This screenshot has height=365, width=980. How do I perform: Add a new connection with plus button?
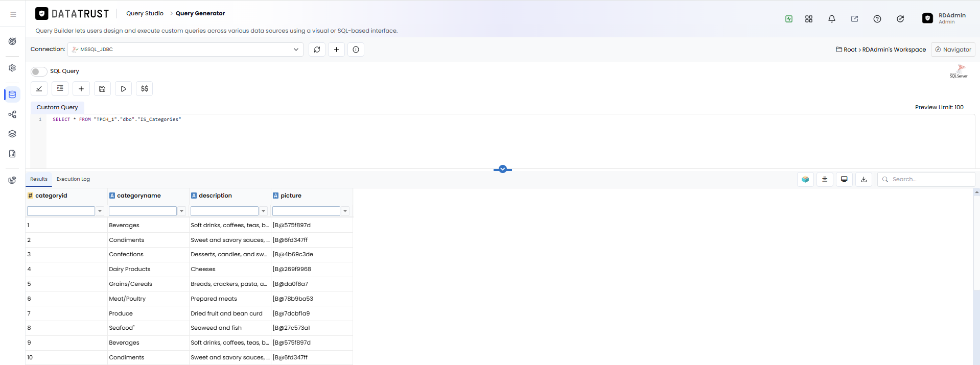336,50
